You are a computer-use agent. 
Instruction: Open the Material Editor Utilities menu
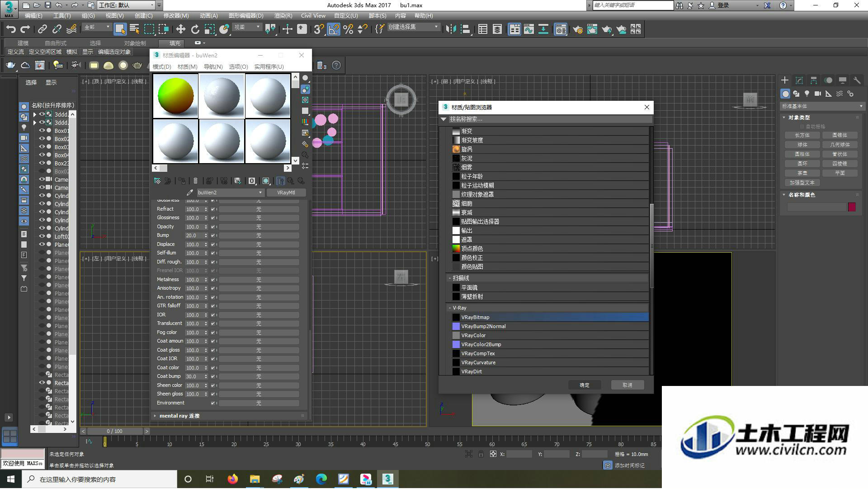coord(269,66)
